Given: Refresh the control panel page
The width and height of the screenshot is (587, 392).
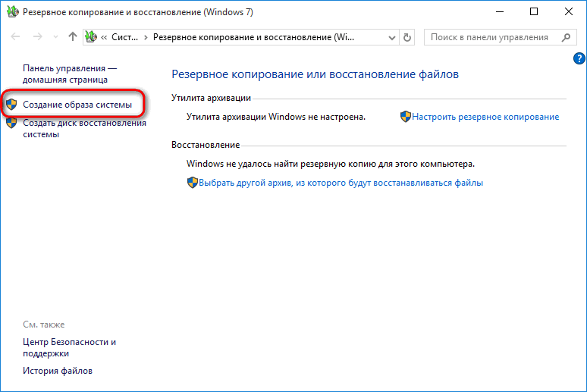Looking at the screenshot, I should 407,37.
